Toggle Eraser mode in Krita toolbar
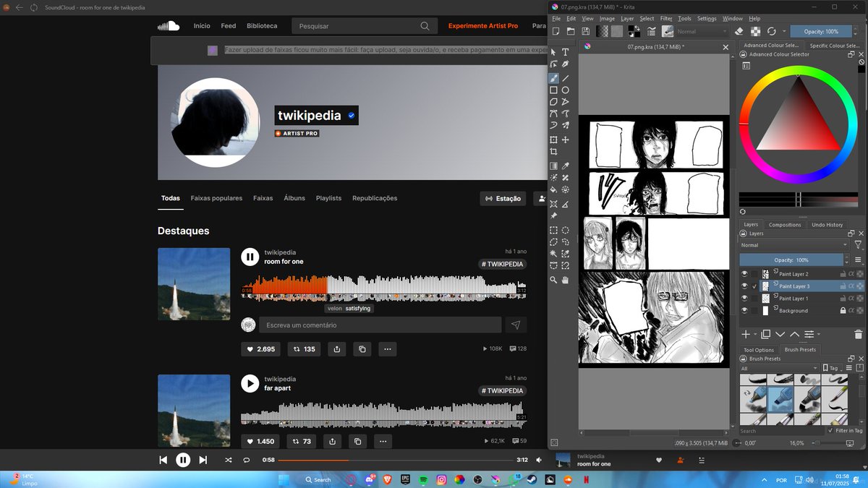 [x=739, y=31]
